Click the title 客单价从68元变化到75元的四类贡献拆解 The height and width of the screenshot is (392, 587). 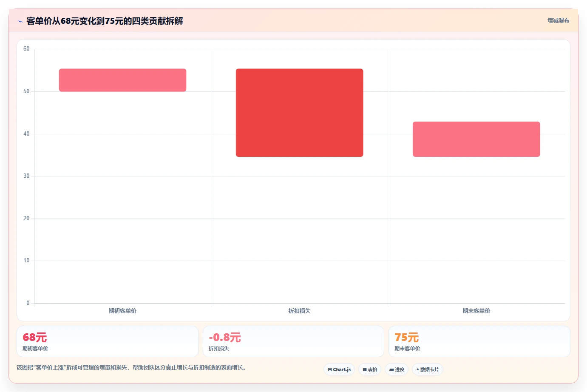pos(105,21)
